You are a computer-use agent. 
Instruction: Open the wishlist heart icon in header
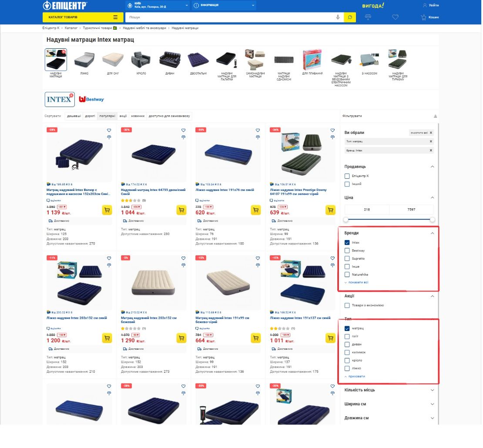(395, 17)
